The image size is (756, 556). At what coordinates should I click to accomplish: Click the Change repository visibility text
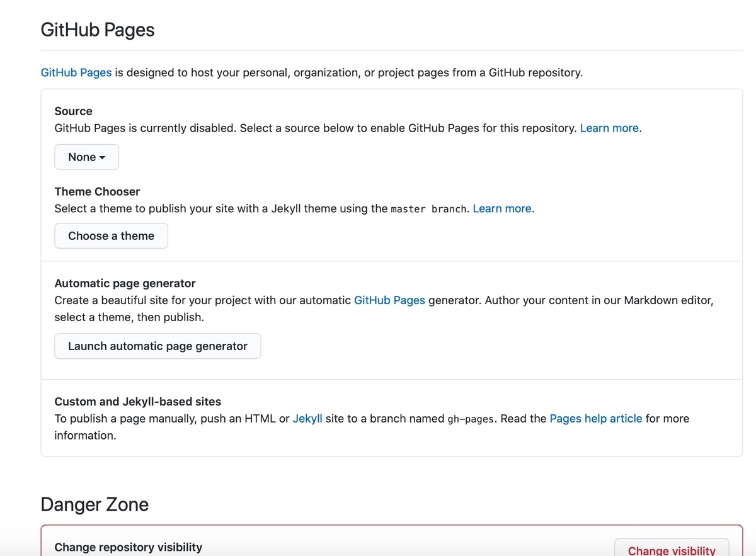point(129,547)
